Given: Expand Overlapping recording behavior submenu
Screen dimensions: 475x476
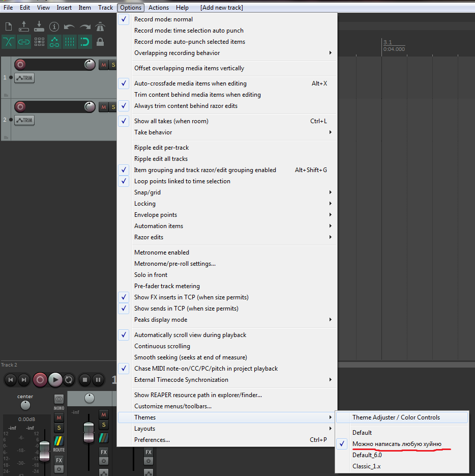Looking at the screenshot, I should point(227,53).
